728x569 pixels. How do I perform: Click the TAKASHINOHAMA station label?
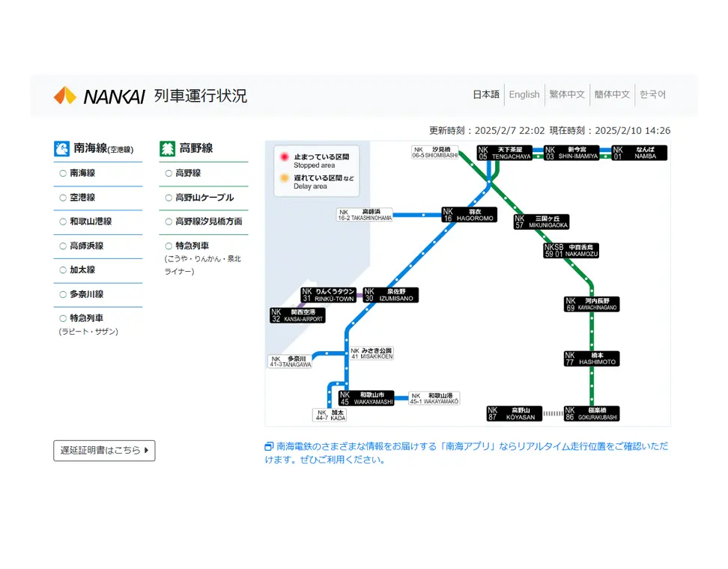(x=365, y=215)
